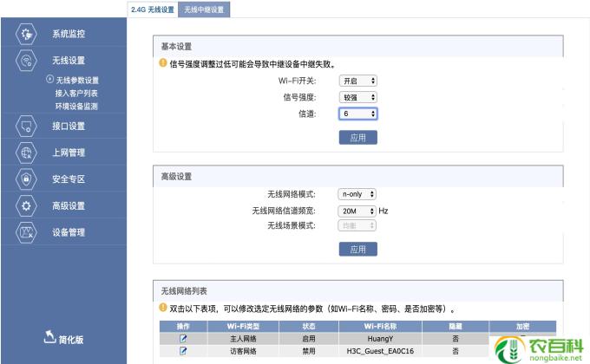Open the 信道 channel dropdown
590x364 pixels.
coord(357,114)
